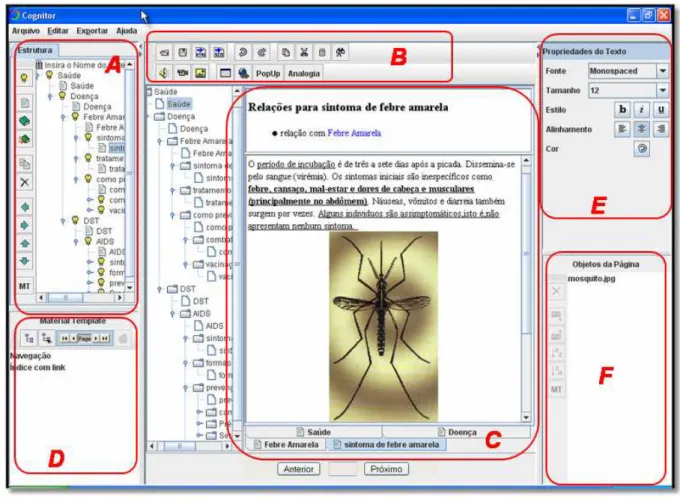Set alignment to right
The width and height of the screenshot is (680, 502).
pyautogui.click(x=660, y=129)
